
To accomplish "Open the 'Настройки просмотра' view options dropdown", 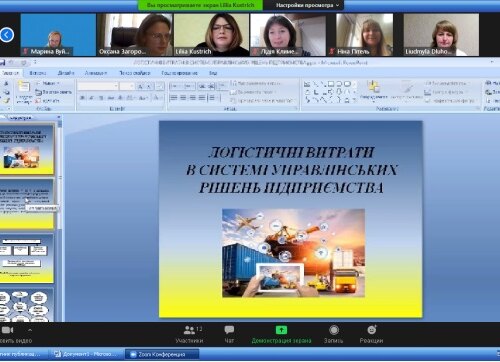I will [x=307, y=5].
